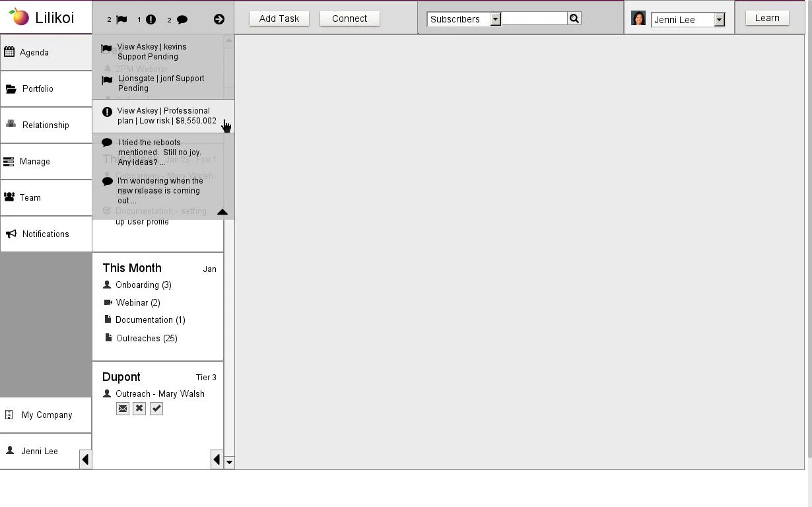Open the Subscribers dropdown menu
This screenshot has height=507, width=812.
coord(495,19)
